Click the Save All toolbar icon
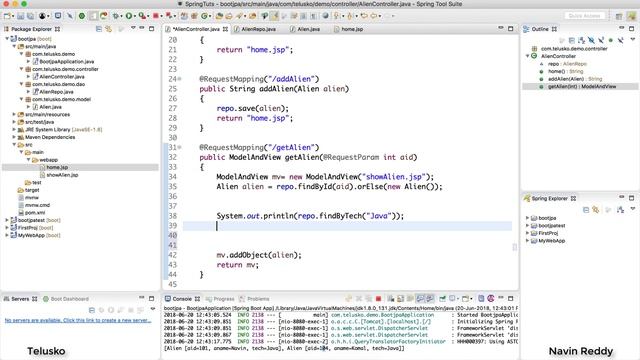The height and width of the screenshot is (360, 640). [x=31, y=16]
